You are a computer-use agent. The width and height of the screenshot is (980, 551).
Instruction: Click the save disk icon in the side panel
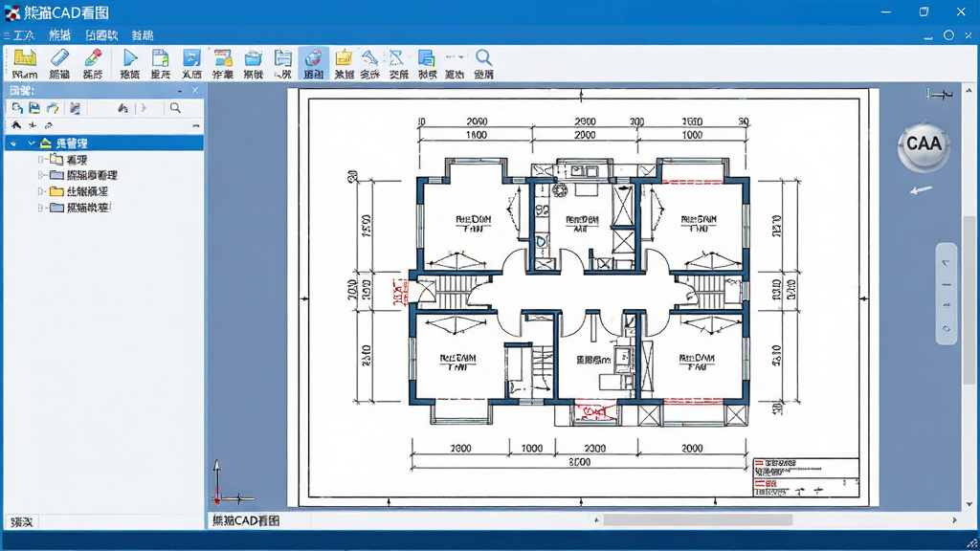click(x=34, y=108)
